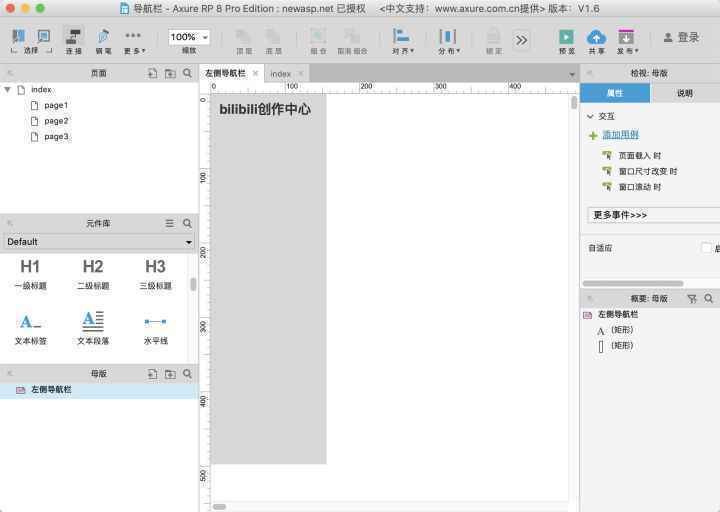Add a new master in Masters panel
Viewport: 720px width, 512px height.
click(x=152, y=374)
